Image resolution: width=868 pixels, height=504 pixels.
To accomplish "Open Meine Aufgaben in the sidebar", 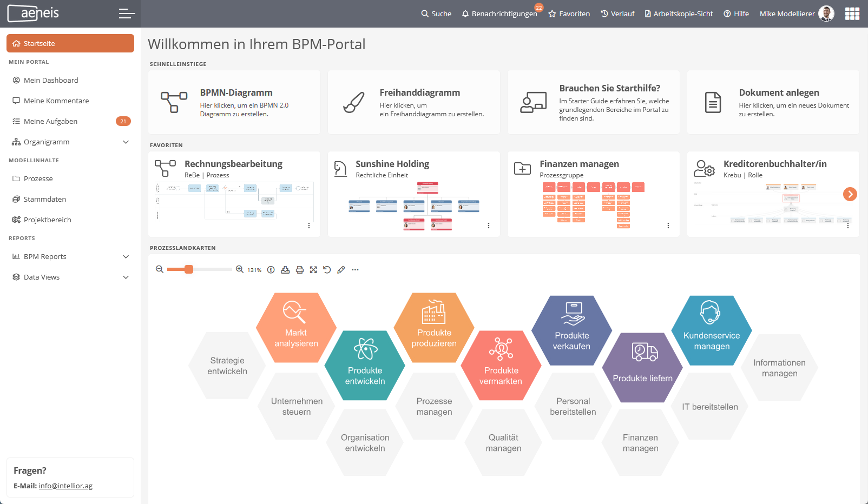I will [51, 122].
